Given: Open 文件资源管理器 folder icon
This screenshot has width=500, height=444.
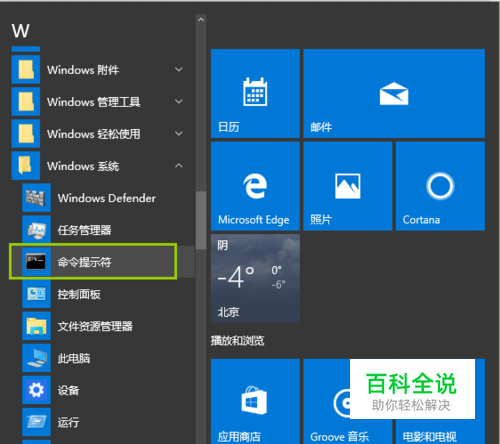Looking at the screenshot, I should (x=36, y=326).
